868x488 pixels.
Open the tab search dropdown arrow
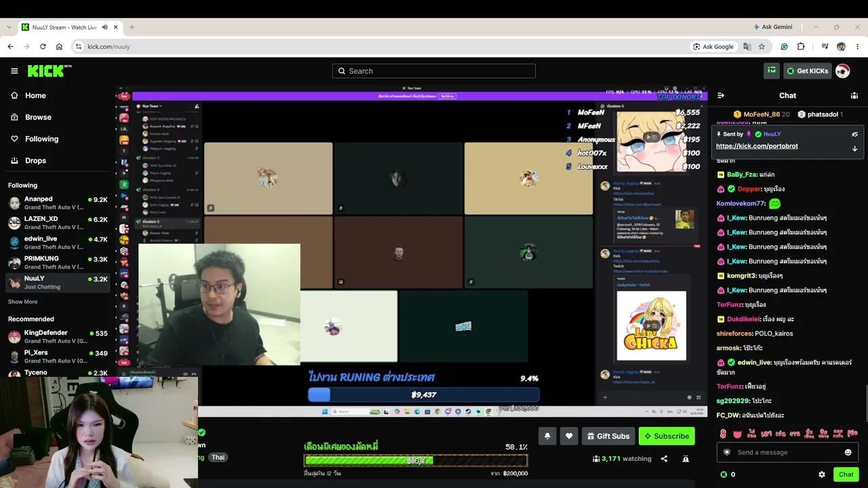coord(9,27)
